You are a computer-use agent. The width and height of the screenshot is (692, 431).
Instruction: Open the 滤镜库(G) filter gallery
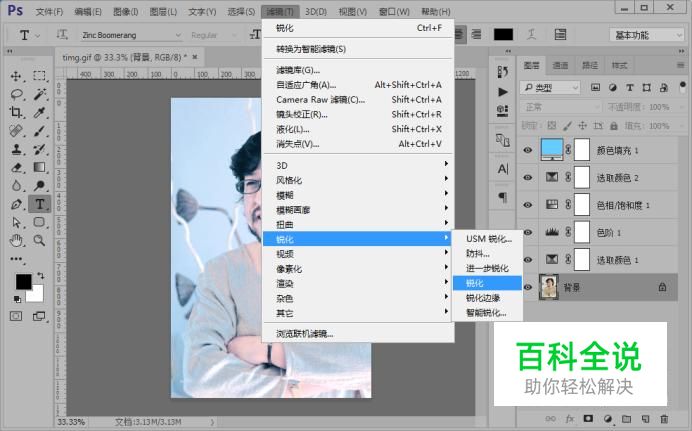[358, 70]
